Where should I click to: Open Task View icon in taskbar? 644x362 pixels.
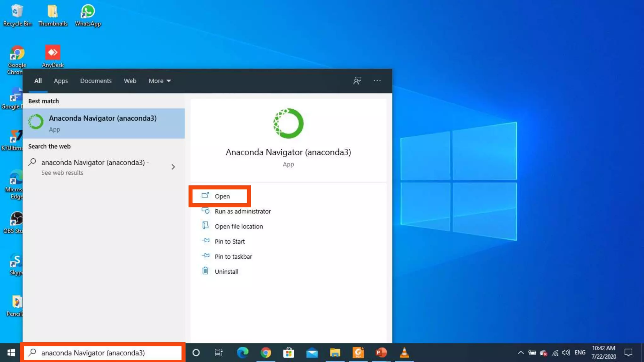[219, 353]
